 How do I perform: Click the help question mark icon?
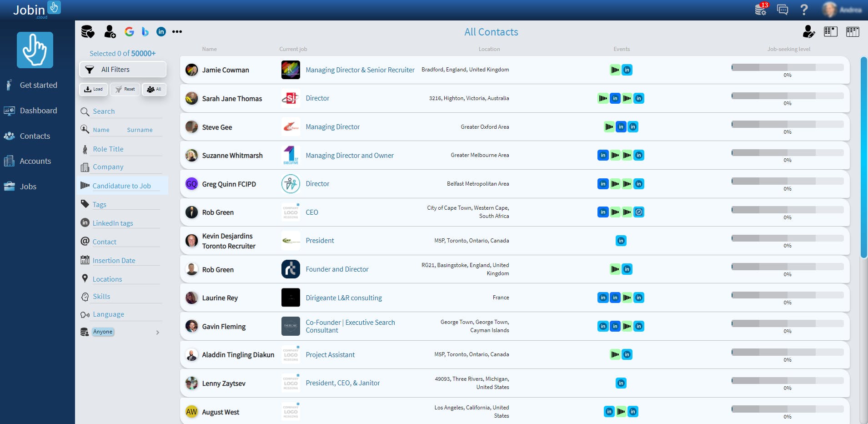point(804,9)
